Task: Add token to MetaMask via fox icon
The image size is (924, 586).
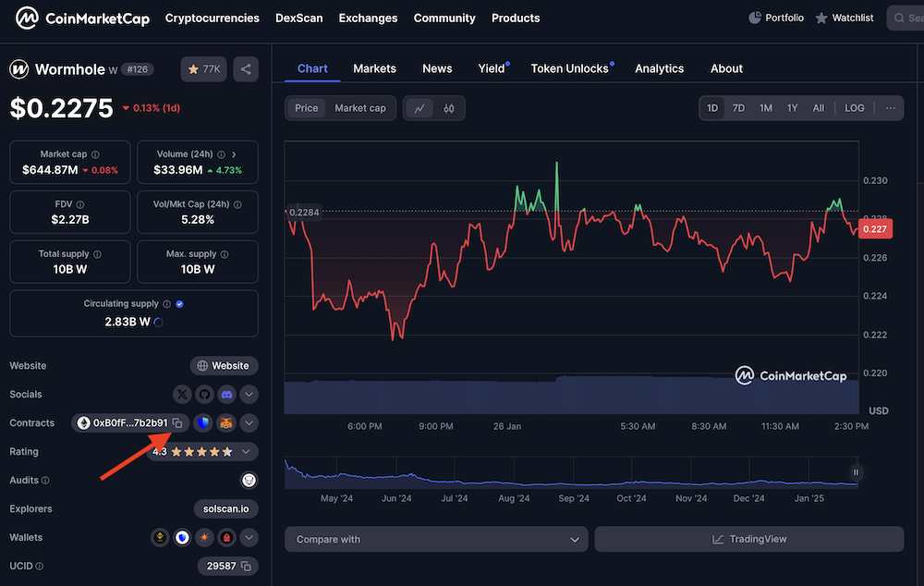Action: click(x=226, y=423)
